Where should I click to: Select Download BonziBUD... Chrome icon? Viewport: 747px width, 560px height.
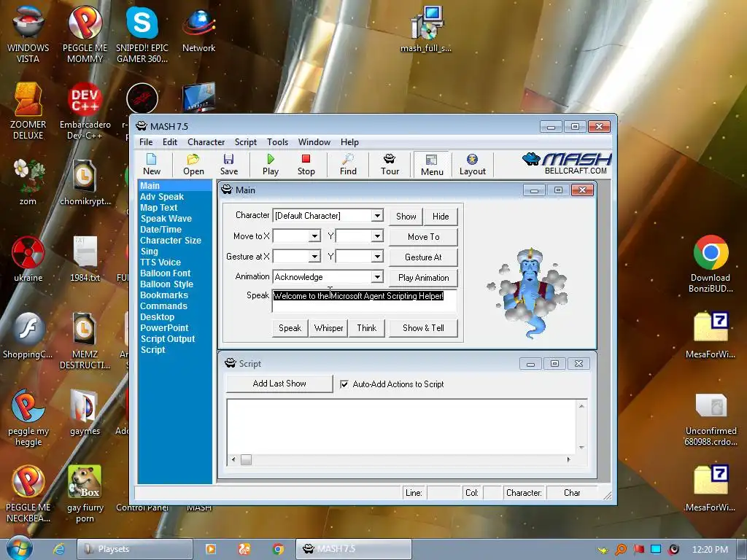click(x=711, y=264)
